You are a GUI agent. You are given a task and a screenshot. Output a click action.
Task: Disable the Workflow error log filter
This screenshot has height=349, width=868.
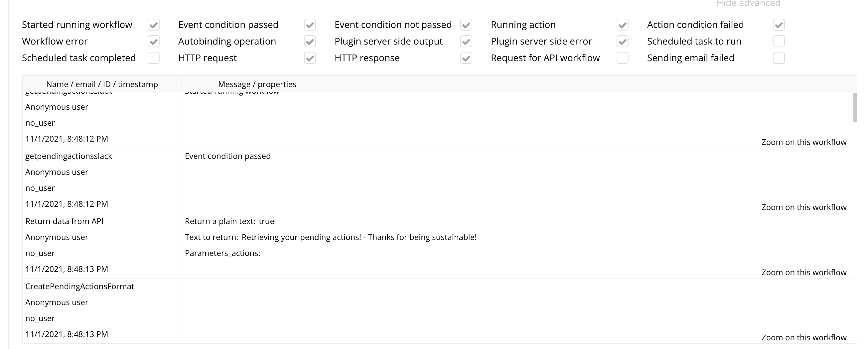[x=153, y=42]
